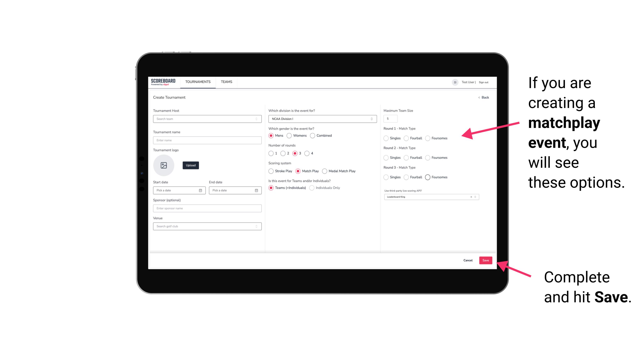Click the venue search dropdown icon
The width and height of the screenshot is (644, 346).
coord(256,226)
